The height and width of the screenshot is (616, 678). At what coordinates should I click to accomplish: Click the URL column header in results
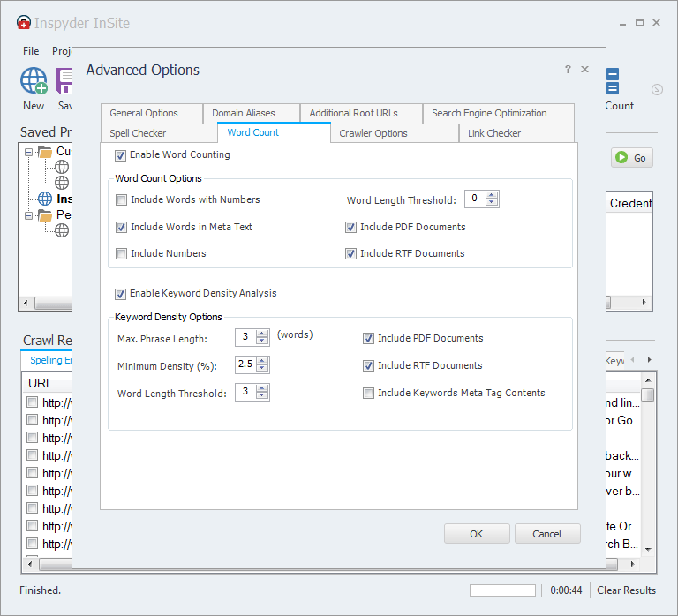[47, 383]
